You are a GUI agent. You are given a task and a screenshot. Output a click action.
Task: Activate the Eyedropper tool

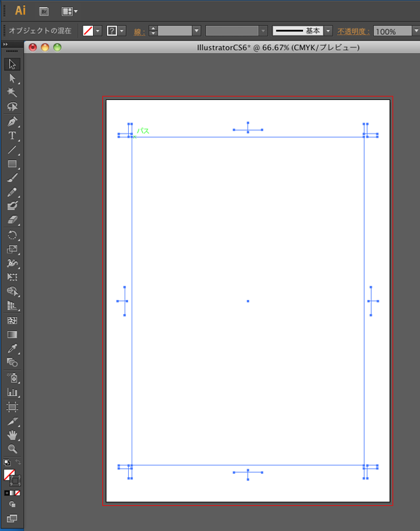[x=12, y=348]
